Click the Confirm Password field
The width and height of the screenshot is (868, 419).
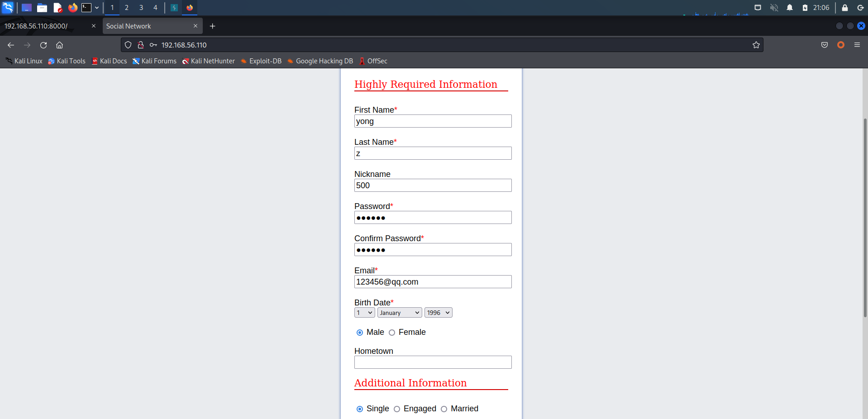click(x=433, y=250)
